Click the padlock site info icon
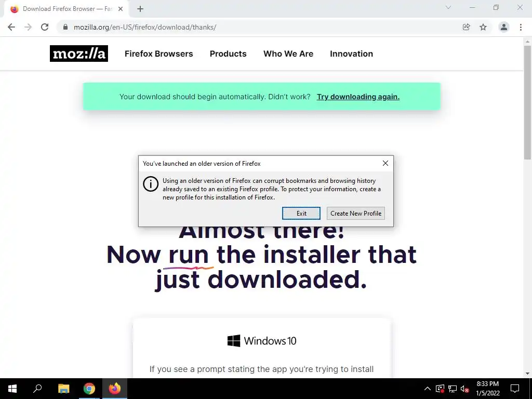 65,27
